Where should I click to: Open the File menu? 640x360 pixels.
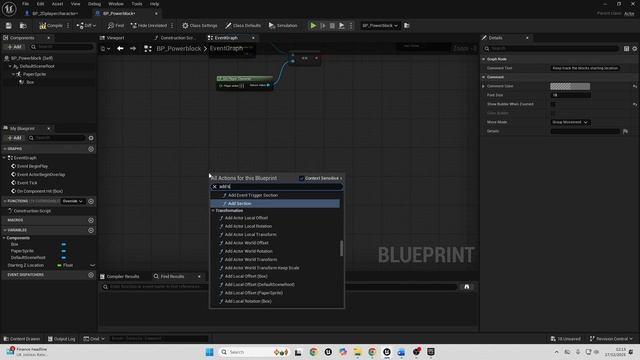(x=25, y=4)
